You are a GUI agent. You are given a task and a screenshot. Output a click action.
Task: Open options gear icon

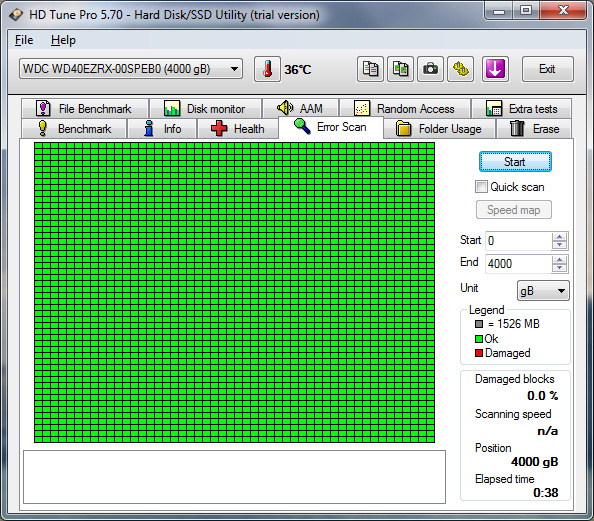460,69
